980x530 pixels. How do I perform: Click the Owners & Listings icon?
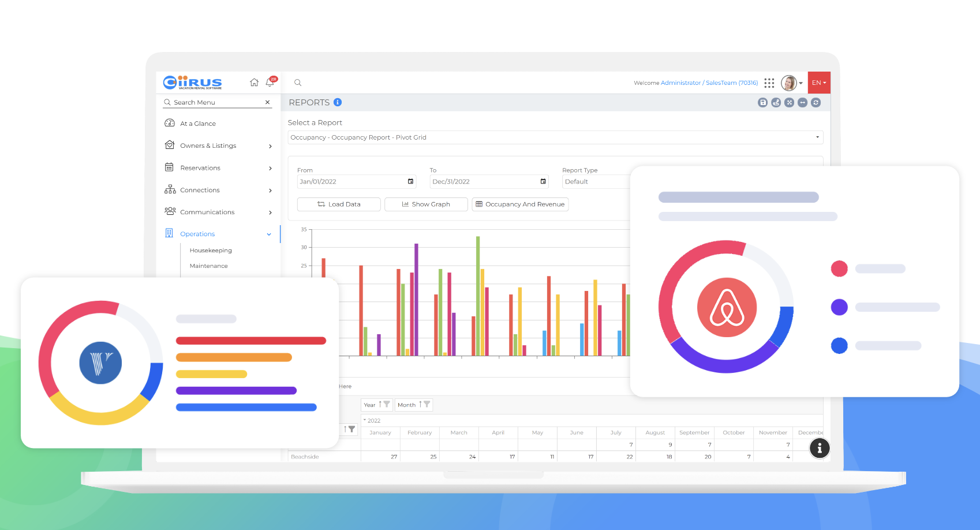point(170,145)
